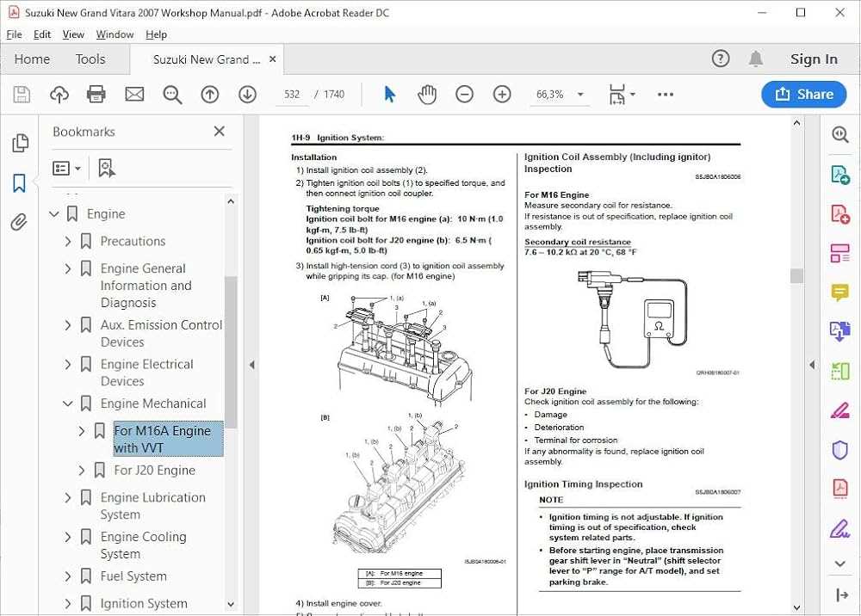
Task: Expand For M16A Engine with VVT
Action: (81, 431)
